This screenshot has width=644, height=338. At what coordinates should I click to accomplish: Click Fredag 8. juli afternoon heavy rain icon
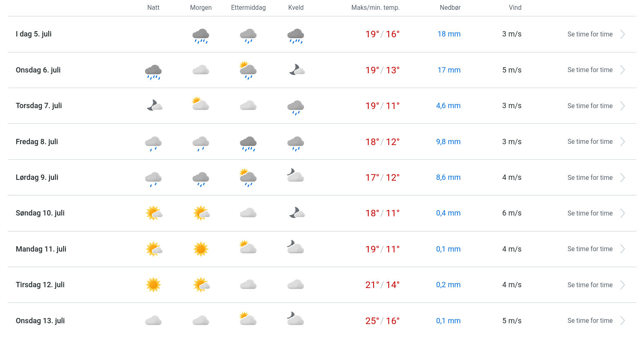click(x=248, y=143)
